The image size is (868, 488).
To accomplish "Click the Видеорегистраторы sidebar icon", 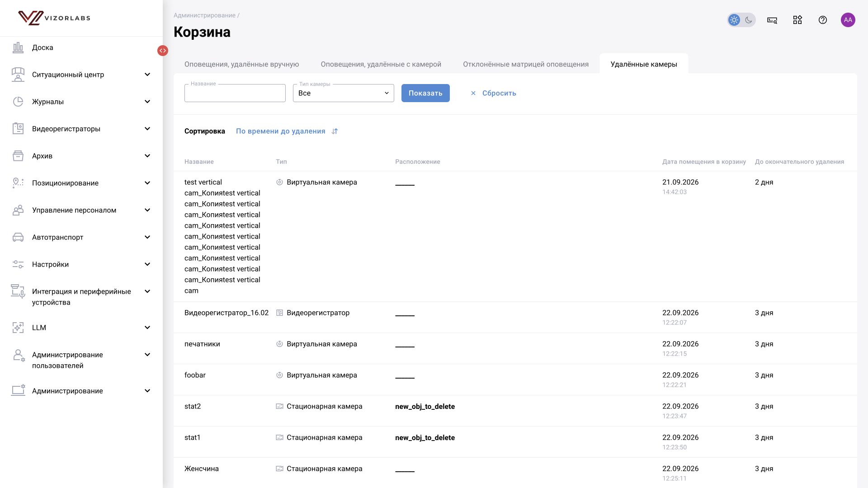I will pyautogui.click(x=18, y=129).
